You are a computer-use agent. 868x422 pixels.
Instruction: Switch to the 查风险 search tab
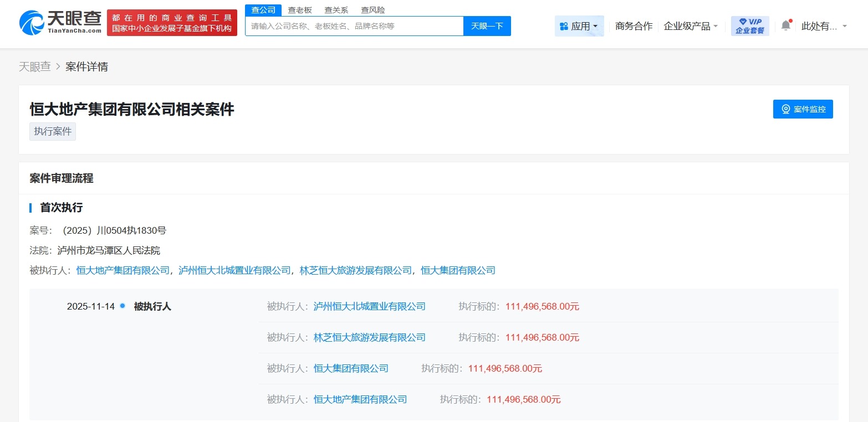pyautogui.click(x=372, y=9)
